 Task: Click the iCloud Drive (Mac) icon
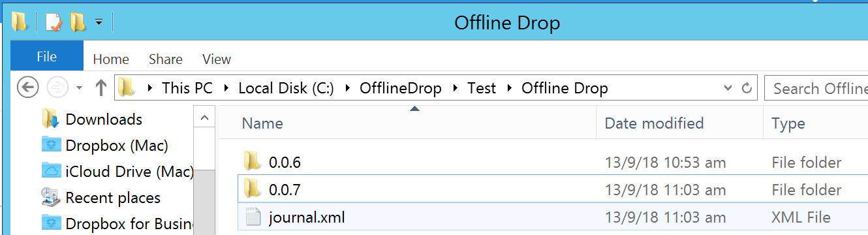tap(51, 171)
